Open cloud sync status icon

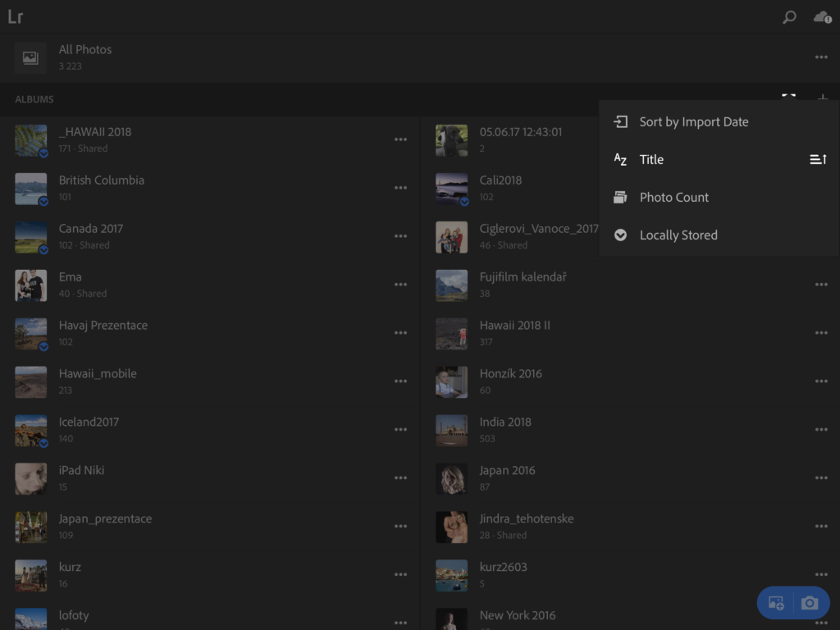(822, 17)
